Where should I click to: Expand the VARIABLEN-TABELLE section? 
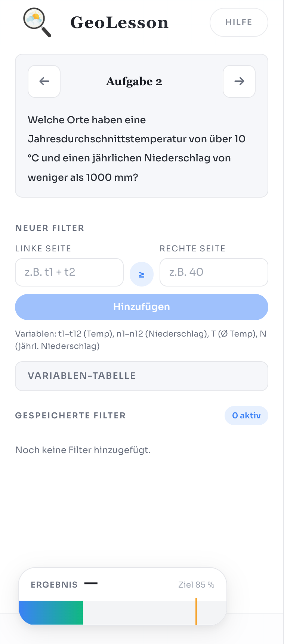click(x=142, y=376)
